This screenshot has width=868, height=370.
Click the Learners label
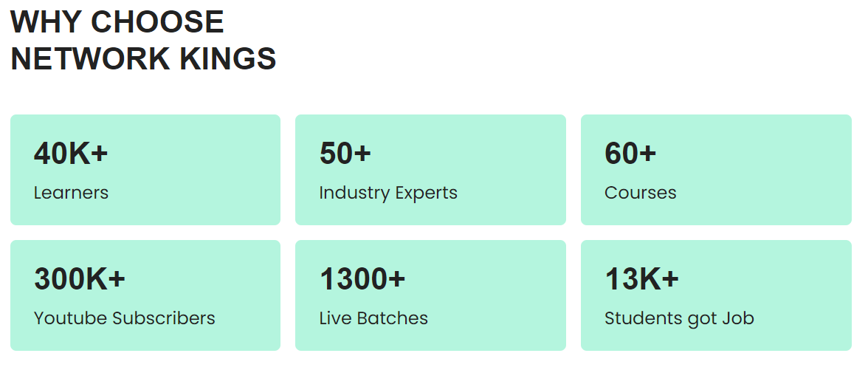click(71, 193)
